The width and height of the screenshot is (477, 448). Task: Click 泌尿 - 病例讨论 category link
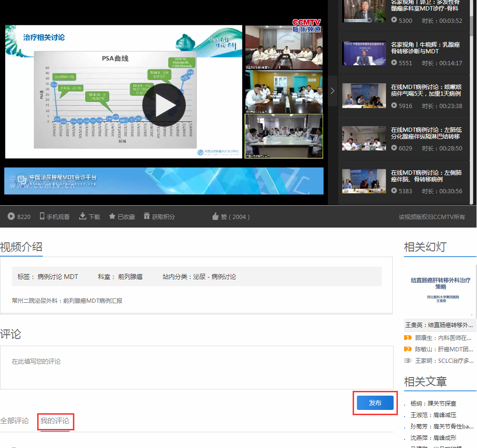point(214,277)
